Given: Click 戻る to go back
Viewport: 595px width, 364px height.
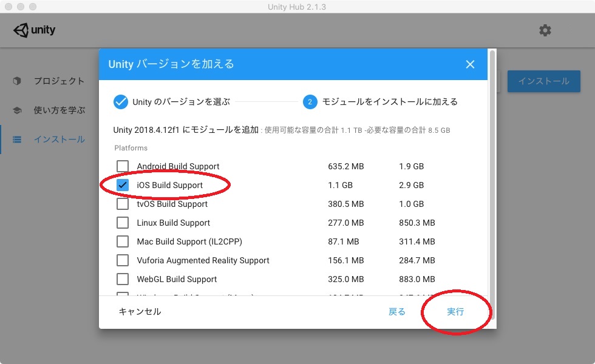Looking at the screenshot, I should (x=397, y=312).
